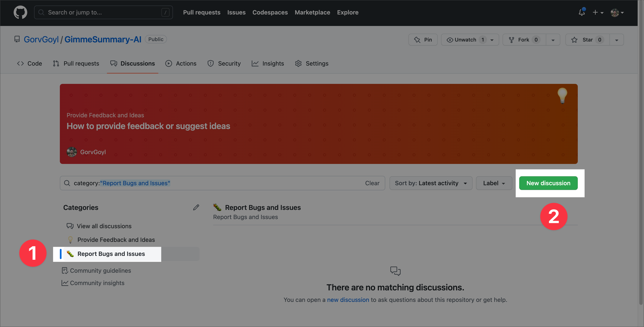Click the Community insights graph icon

click(x=65, y=283)
